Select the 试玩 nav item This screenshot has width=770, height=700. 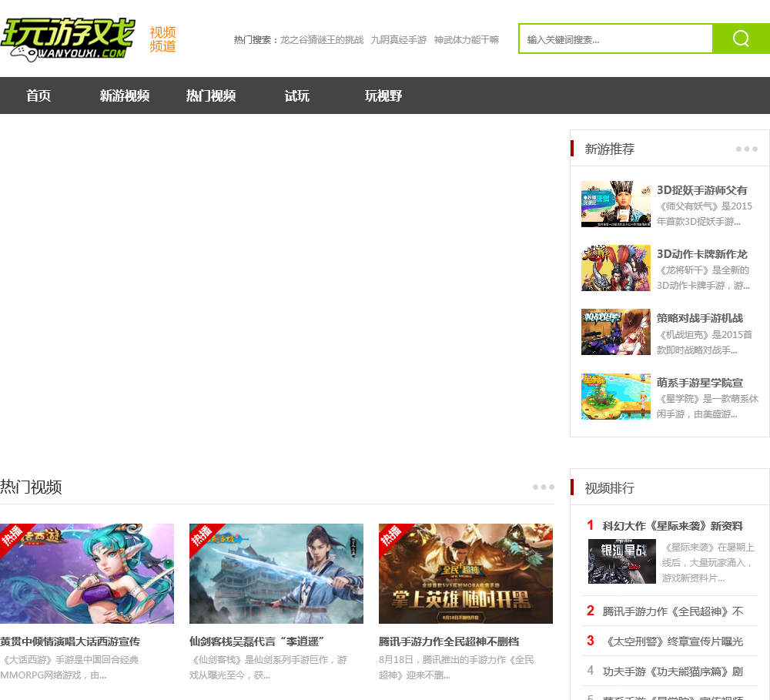click(297, 95)
